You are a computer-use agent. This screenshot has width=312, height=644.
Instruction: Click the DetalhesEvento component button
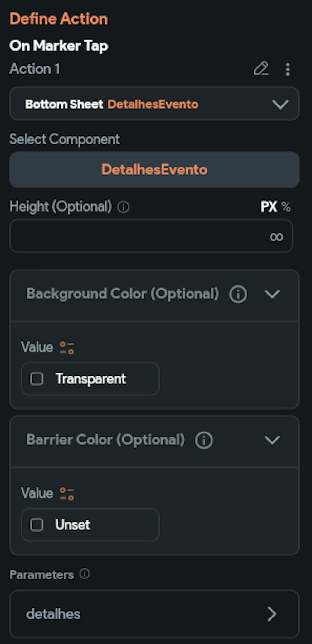click(154, 170)
